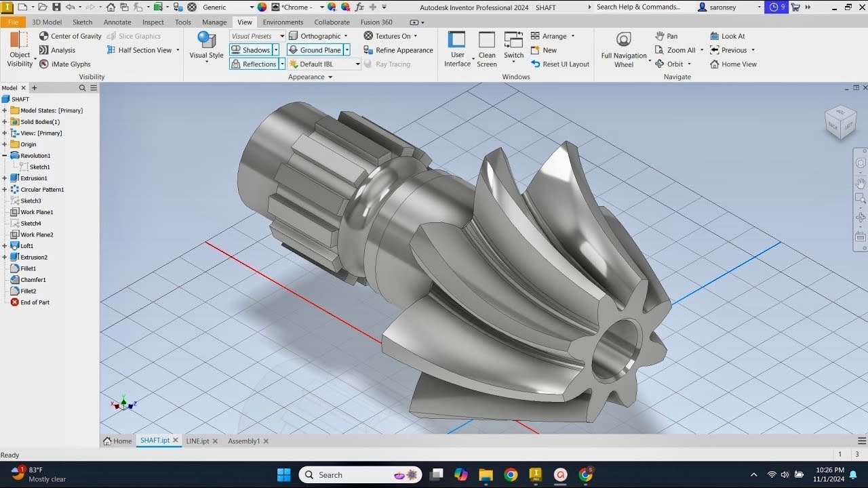
Task: Open a file from quick access toolbar
Action: 43,7
